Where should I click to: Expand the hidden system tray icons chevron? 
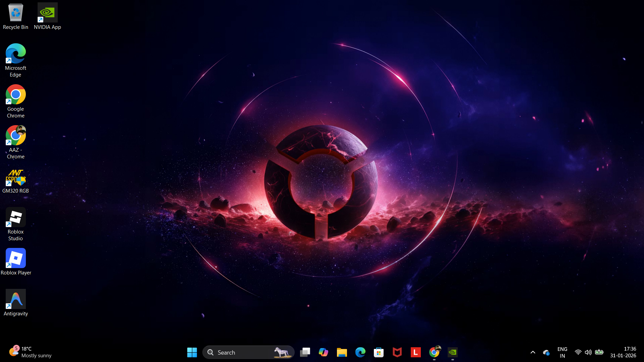pos(533,352)
